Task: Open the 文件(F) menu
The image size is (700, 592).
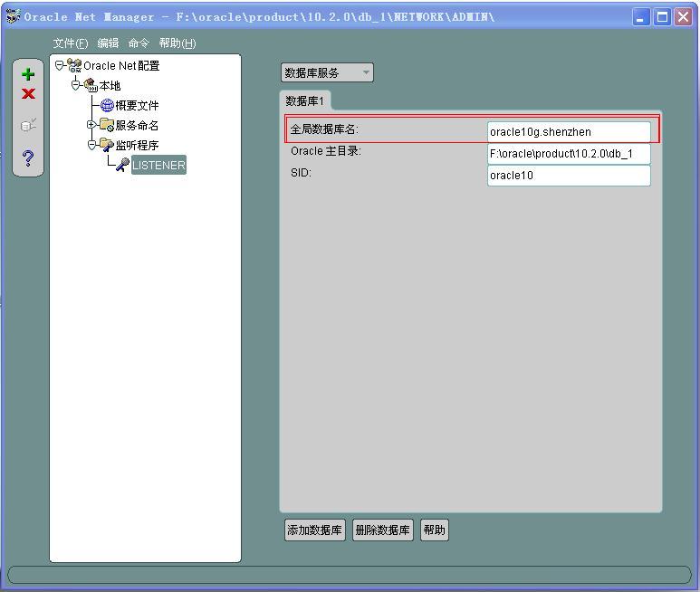Action: 71,43
